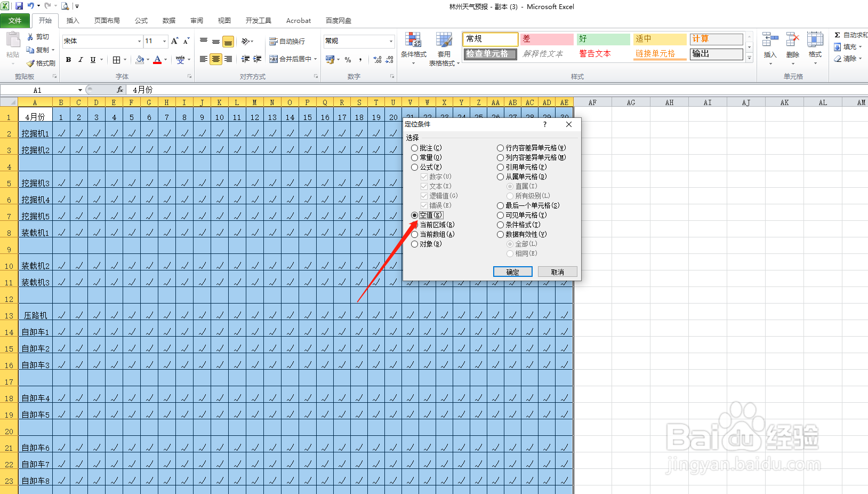This screenshot has width=868, height=494.
Task: Click the Align Right icon
Action: [x=228, y=59]
